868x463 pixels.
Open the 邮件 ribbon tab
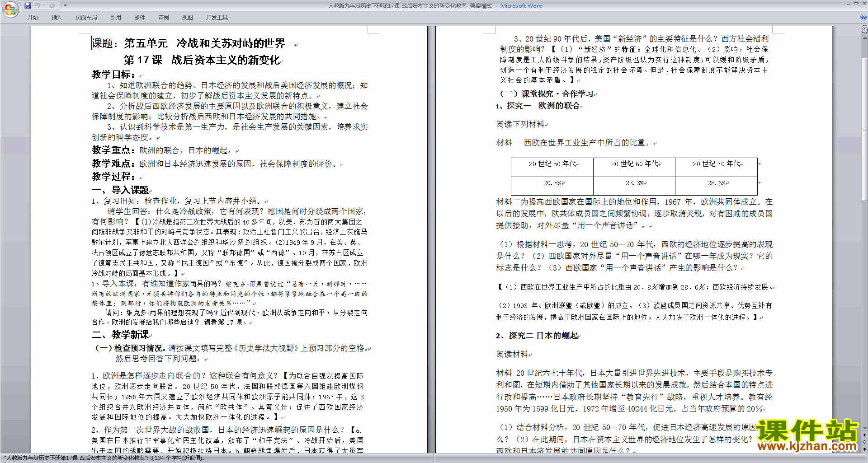pos(140,17)
